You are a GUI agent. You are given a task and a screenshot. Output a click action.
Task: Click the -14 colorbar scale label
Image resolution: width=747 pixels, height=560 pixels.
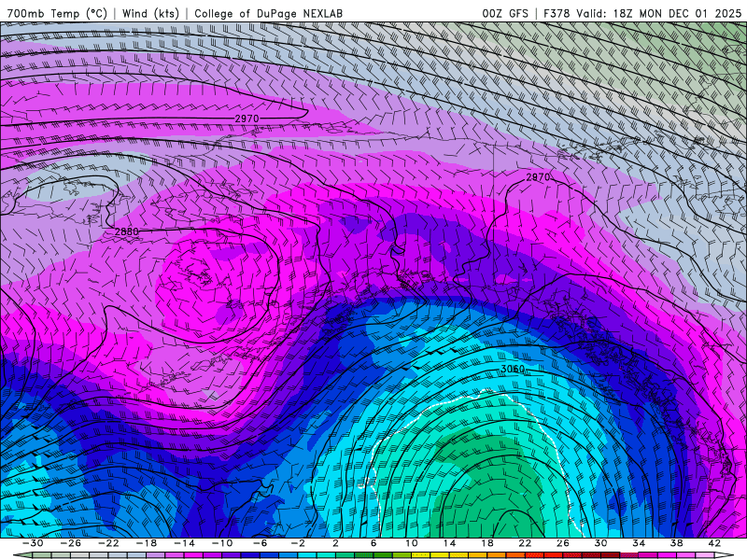click(184, 543)
